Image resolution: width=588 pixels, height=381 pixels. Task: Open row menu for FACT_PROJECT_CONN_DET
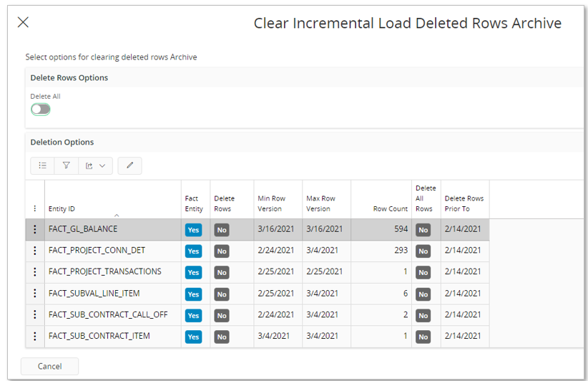point(35,251)
